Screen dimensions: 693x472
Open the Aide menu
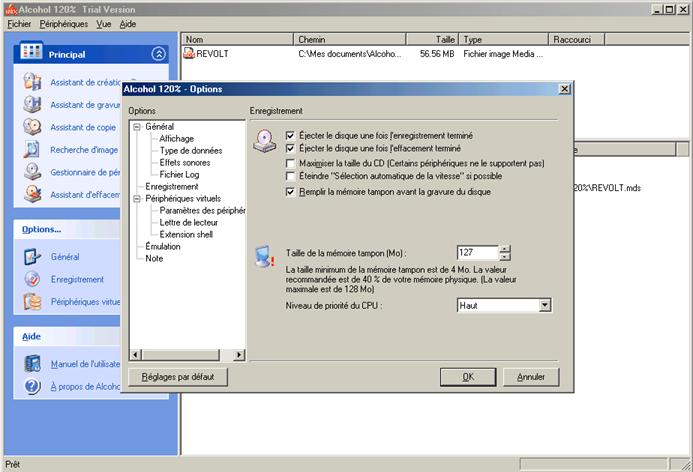128,24
